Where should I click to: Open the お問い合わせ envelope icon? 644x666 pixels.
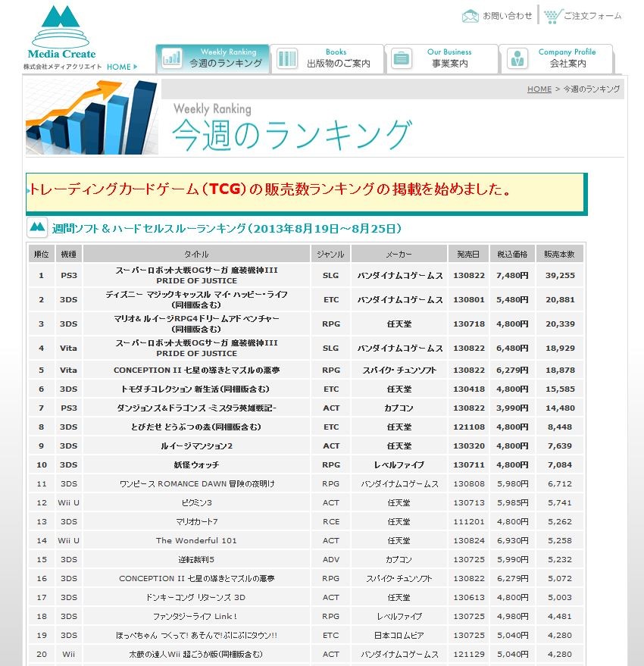470,16
